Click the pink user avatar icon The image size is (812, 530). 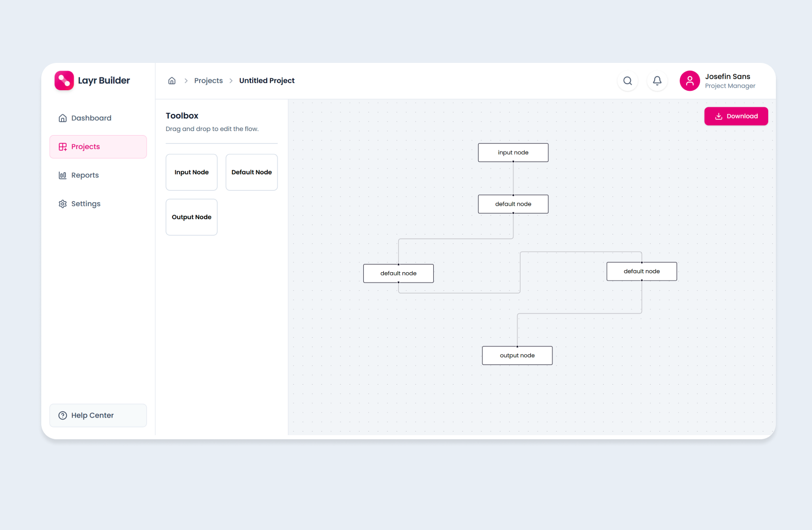pyautogui.click(x=689, y=81)
